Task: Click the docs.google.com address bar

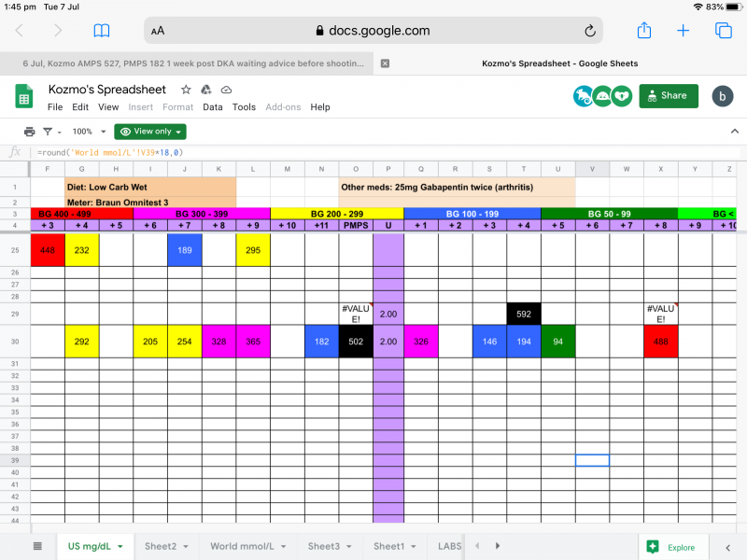Action: coord(373,31)
